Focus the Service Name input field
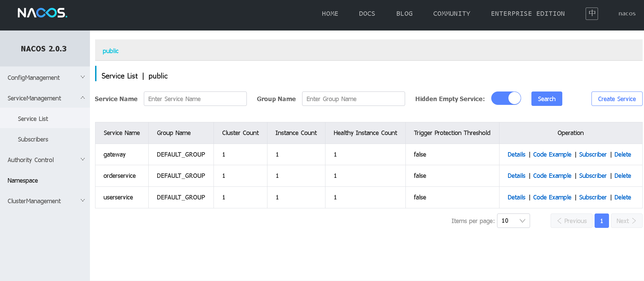644x281 pixels. click(195, 99)
